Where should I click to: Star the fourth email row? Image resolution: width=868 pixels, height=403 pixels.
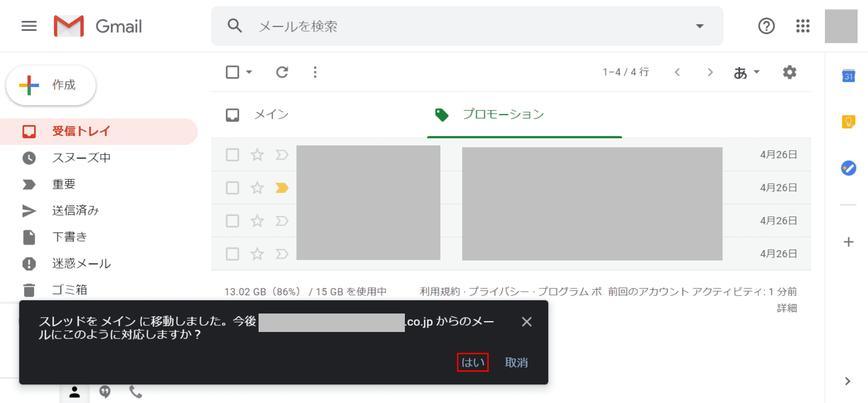click(257, 254)
